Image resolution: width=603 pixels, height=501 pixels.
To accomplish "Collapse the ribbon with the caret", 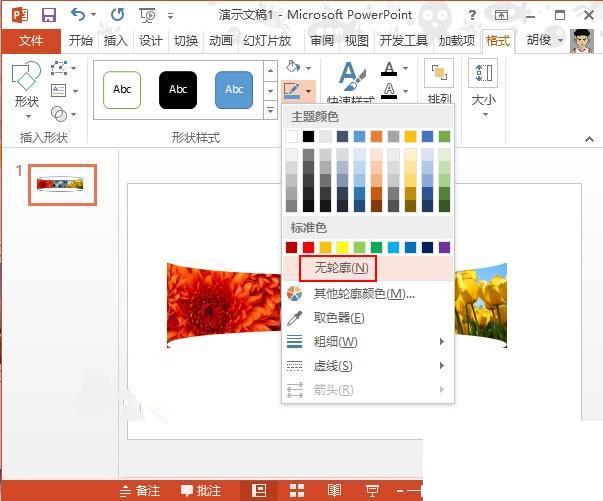I will (x=589, y=139).
